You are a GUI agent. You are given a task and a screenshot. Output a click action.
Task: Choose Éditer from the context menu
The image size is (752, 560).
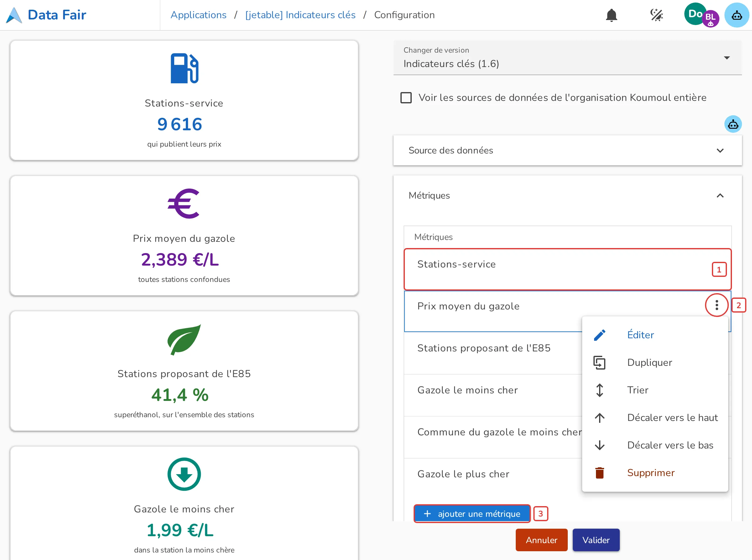coord(655,335)
